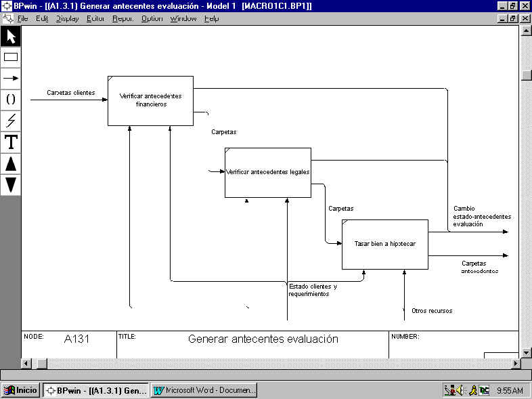Image resolution: width=532 pixels, height=399 pixels.
Task: Click the vertical scrollbar thumb
Action: (x=525, y=75)
